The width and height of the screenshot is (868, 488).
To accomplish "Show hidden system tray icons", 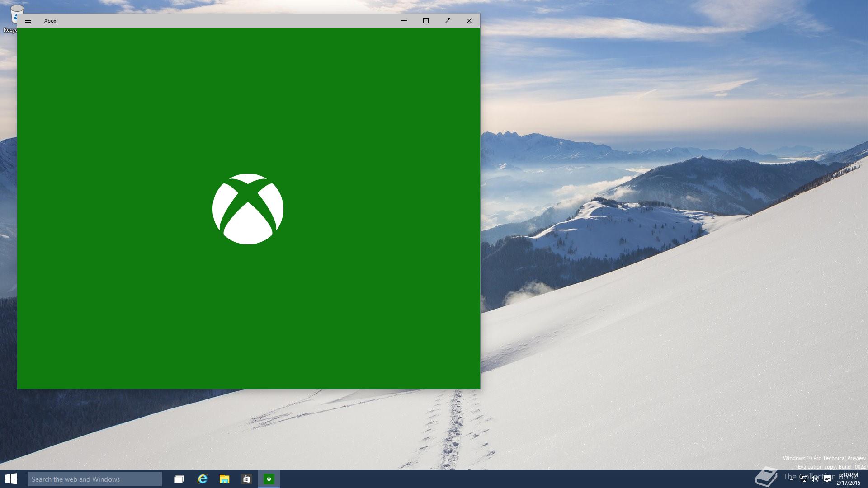I will (x=792, y=479).
